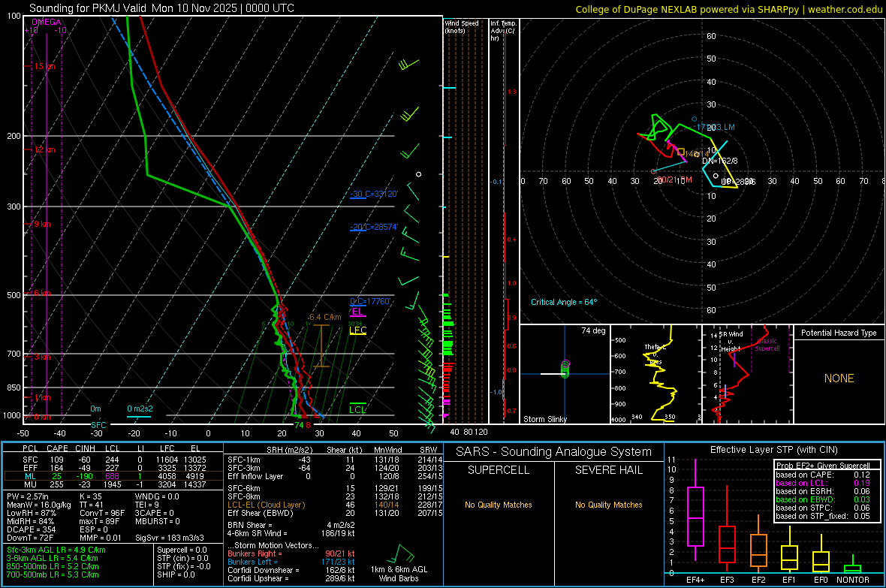Click the 9 km height marker
886x588 pixels.
[42, 224]
